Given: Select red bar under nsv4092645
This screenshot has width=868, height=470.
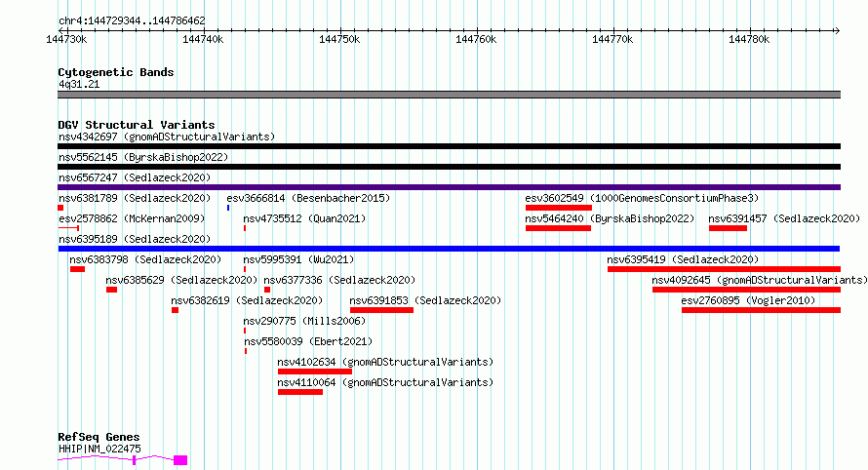Looking at the screenshot, I should [747, 290].
